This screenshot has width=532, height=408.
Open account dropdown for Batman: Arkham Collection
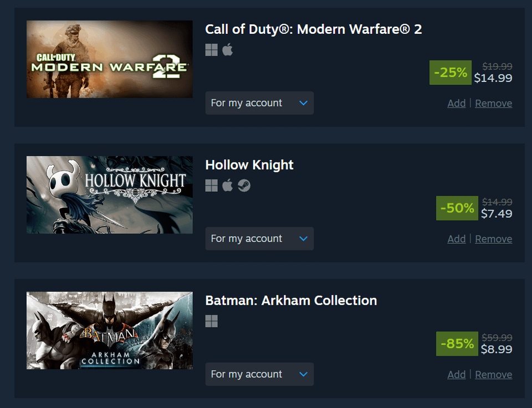[x=259, y=374]
